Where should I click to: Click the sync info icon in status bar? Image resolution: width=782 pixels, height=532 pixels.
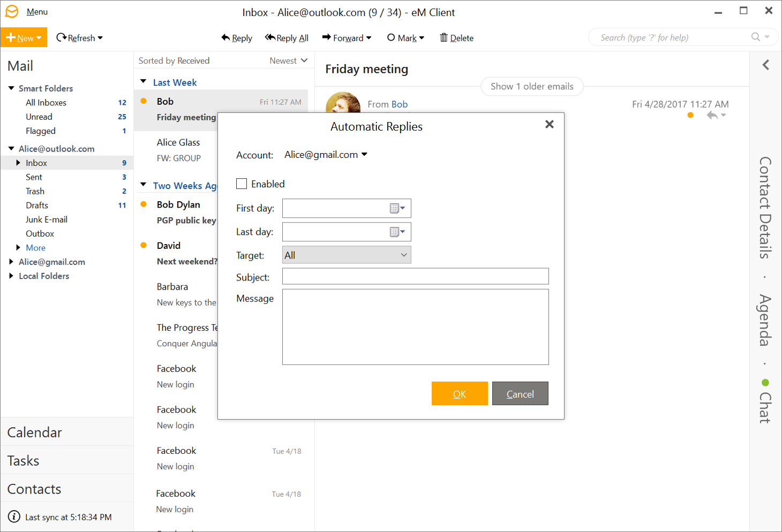(14, 517)
